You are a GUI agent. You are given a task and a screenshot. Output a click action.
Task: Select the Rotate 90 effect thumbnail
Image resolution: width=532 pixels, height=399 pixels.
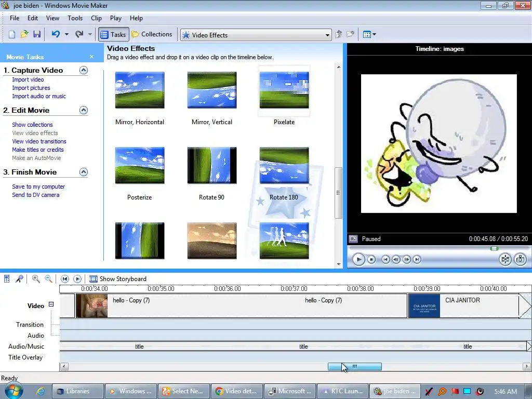[212, 165]
